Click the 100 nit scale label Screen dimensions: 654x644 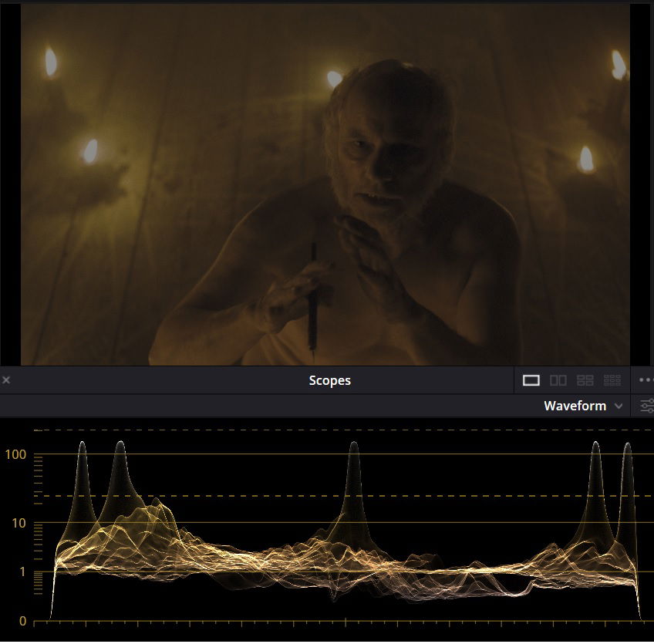15,454
